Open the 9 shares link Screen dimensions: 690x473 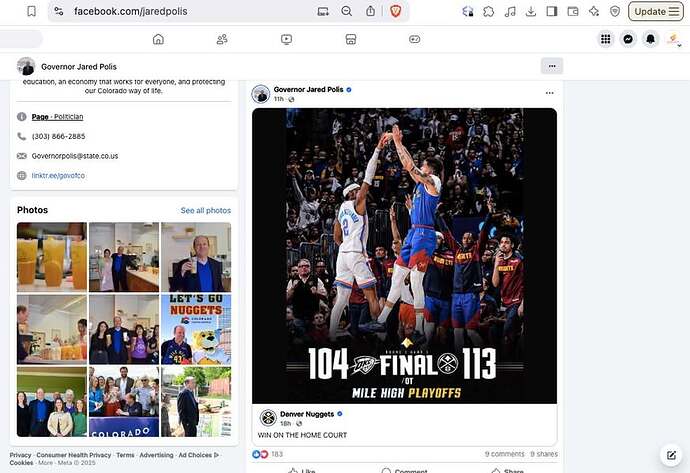coord(544,454)
